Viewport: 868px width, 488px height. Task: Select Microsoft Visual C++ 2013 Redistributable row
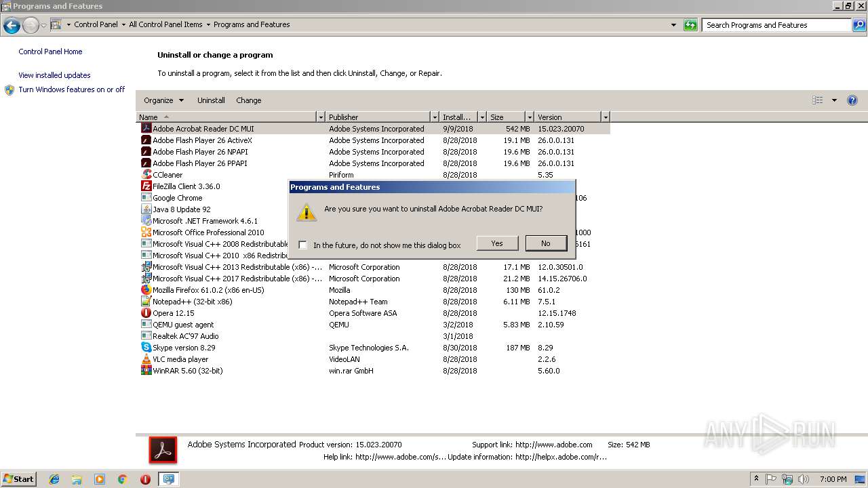pyautogui.click(x=373, y=267)
